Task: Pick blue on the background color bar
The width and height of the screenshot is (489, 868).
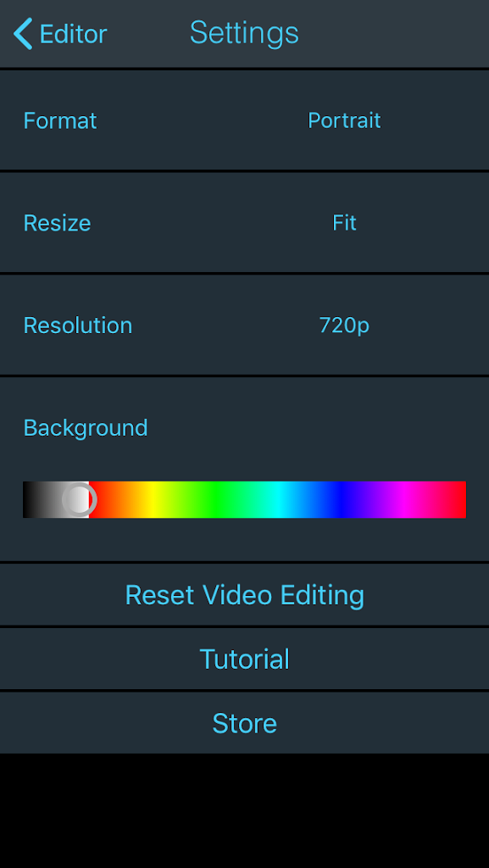Action: coord(341,499)
